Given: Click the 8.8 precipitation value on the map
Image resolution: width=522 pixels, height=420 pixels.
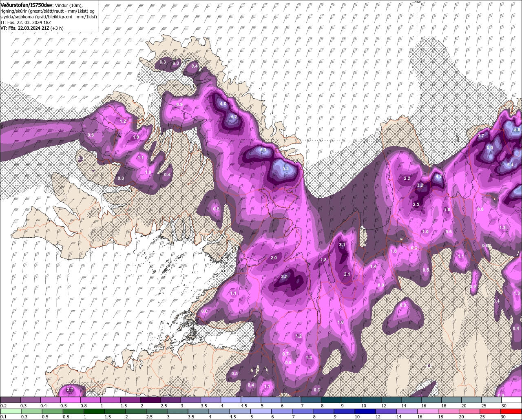Looking at the screenshot, I should point(517,130).
